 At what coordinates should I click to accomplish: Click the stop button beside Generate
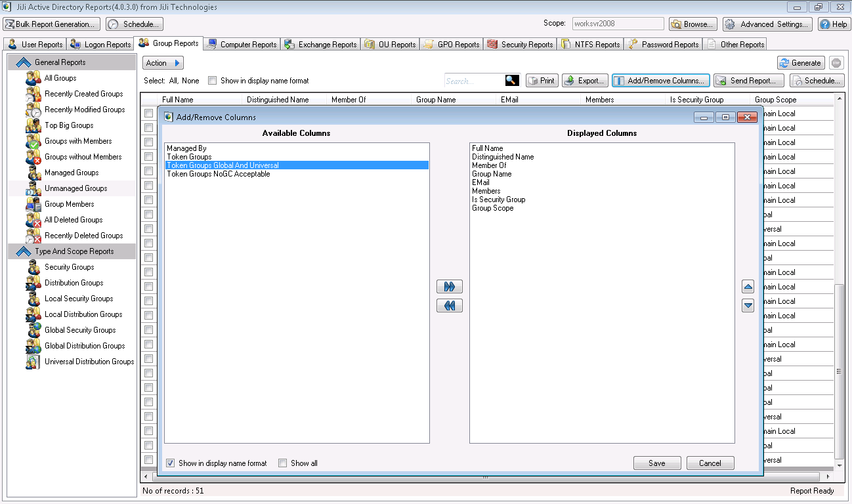tap(836, 63)
